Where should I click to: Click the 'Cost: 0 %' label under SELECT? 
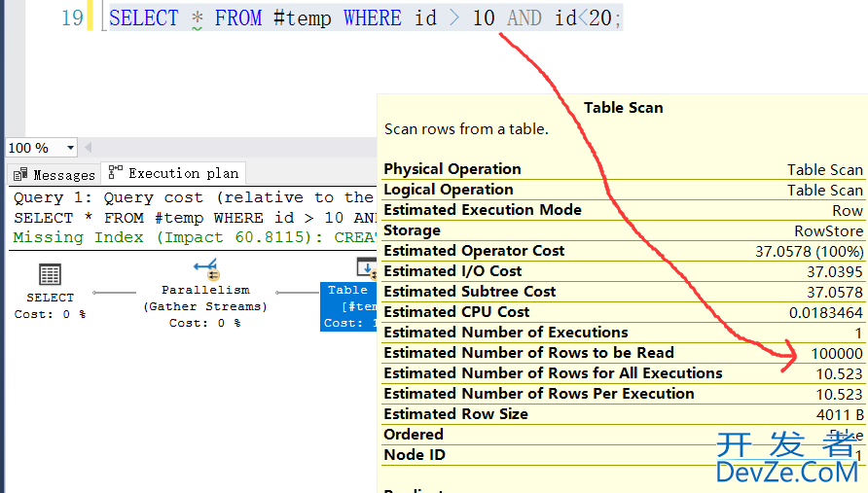click(x=50, y=314)
